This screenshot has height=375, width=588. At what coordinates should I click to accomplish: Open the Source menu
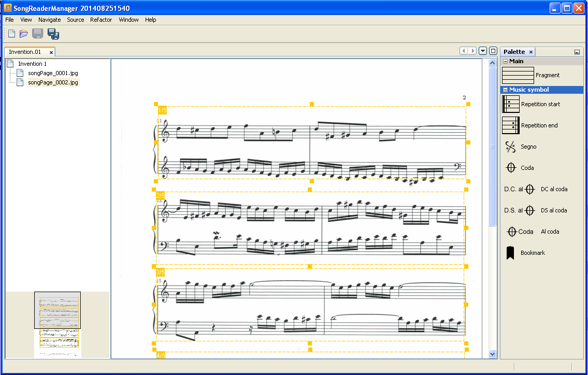point(75,20)
